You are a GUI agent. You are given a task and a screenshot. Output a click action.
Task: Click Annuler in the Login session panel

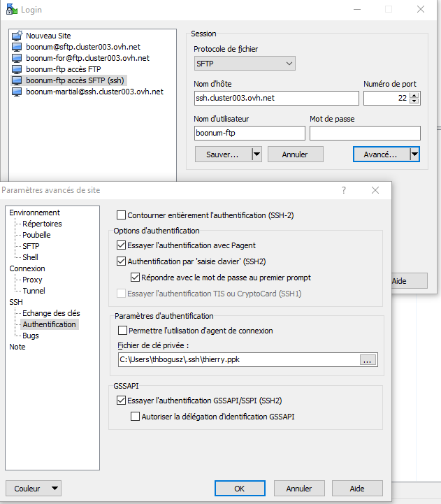coord(296,154)
